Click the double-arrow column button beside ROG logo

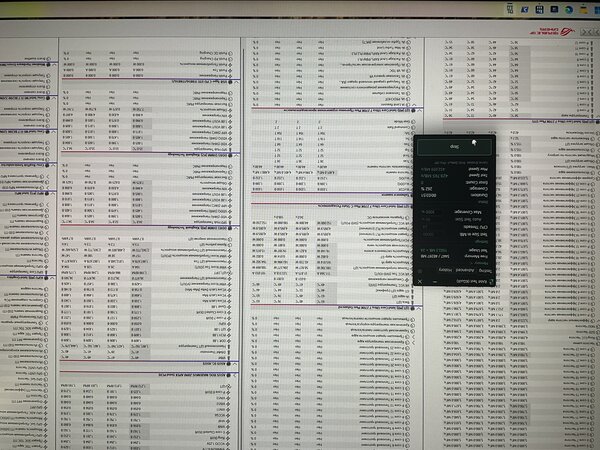coord(587,32)
